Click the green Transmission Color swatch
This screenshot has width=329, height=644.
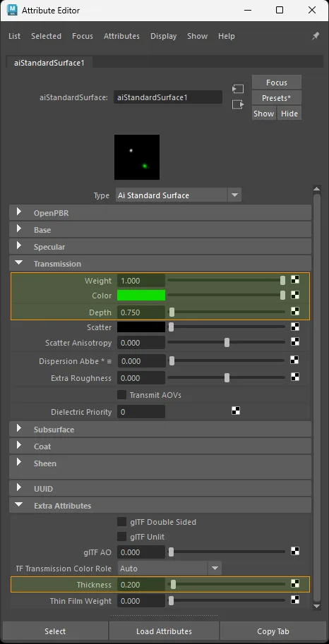click(x=141, y=296)
